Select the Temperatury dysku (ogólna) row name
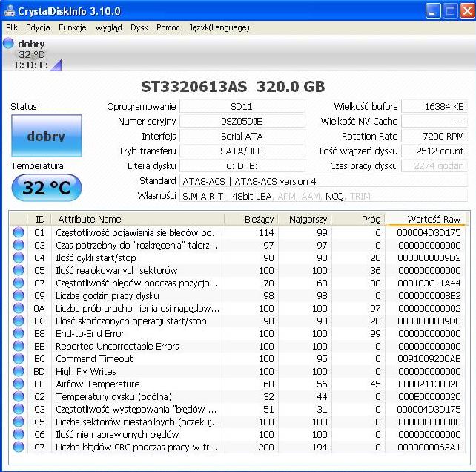The width and height of the screenshot is (476, 472). pos(114,396)
